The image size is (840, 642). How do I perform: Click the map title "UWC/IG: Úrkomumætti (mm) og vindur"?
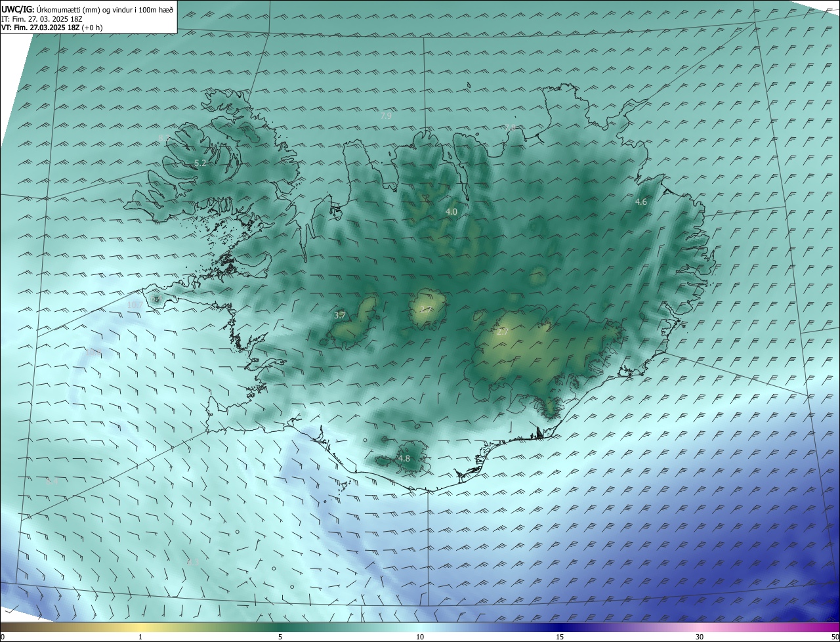click(87, 10)
